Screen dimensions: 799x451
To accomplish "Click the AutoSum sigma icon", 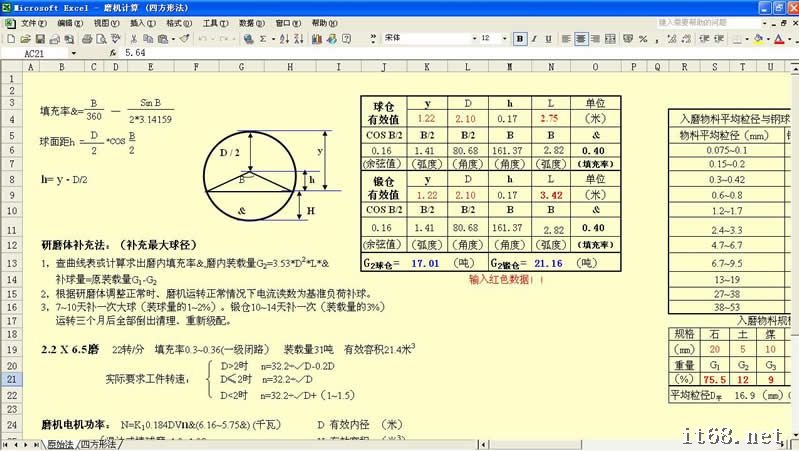I will point(263,38).
